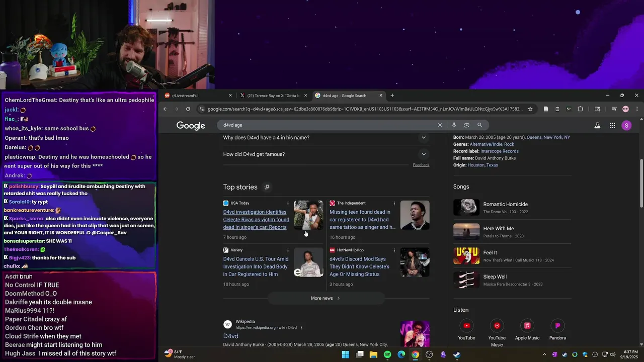Open the More news button

pos(326,298)
